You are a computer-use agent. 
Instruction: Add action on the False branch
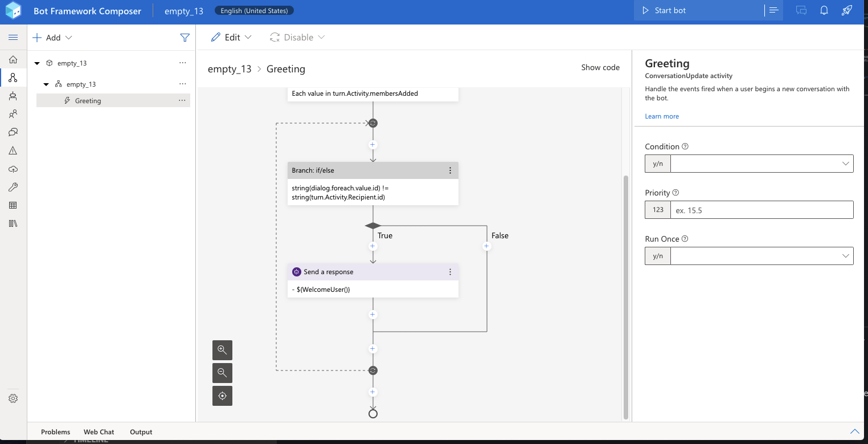486,246
